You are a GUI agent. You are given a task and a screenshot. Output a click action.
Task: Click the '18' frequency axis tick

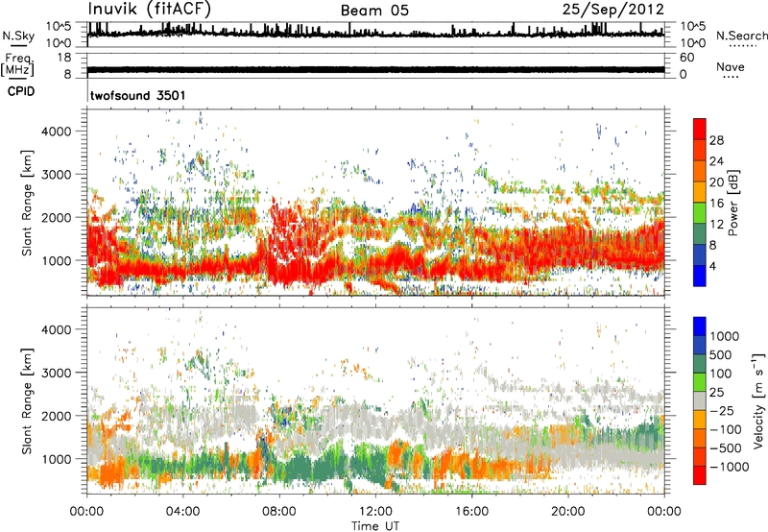pos(64,58)
